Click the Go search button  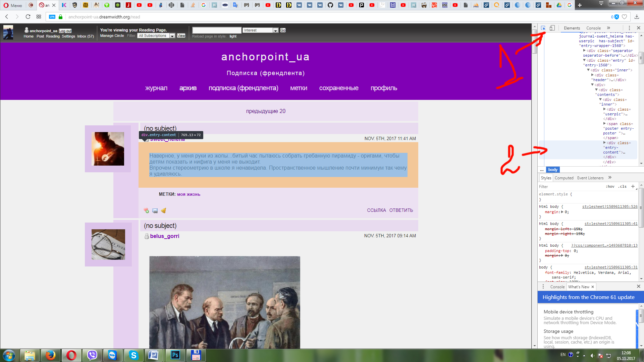click(283, 30)
